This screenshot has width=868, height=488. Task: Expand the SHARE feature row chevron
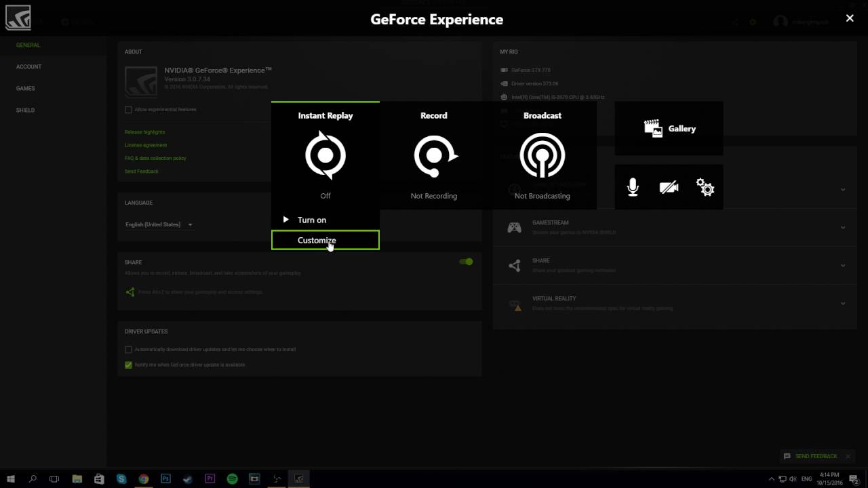pos(843,265)
